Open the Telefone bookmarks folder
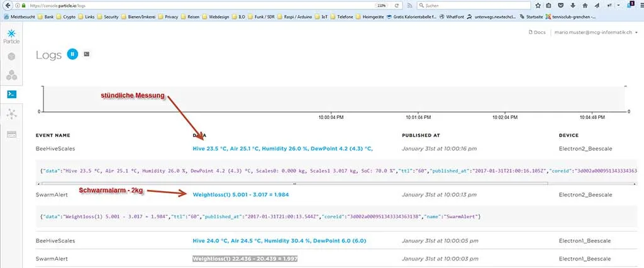The height and width of the screenshot is (268, 644). point(342,17)
